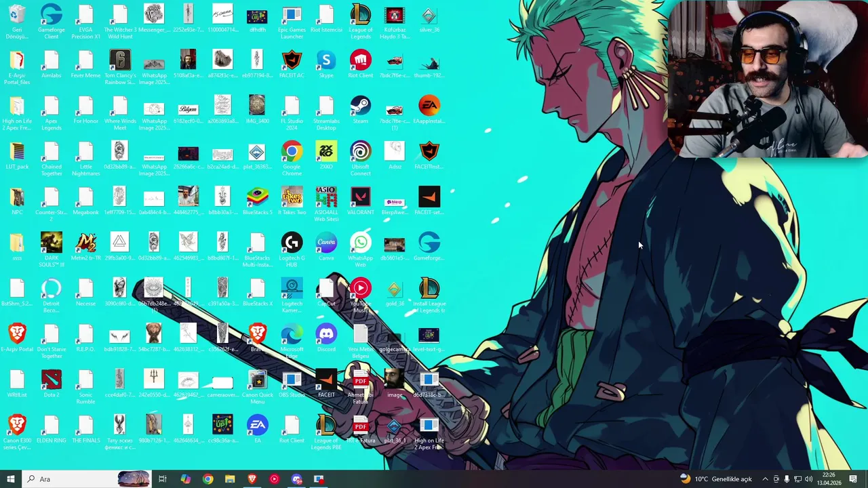Select the YouTube Music desktop icon
Image resolution: width=868 pixels, height=488 pixels.
point(360,296)
